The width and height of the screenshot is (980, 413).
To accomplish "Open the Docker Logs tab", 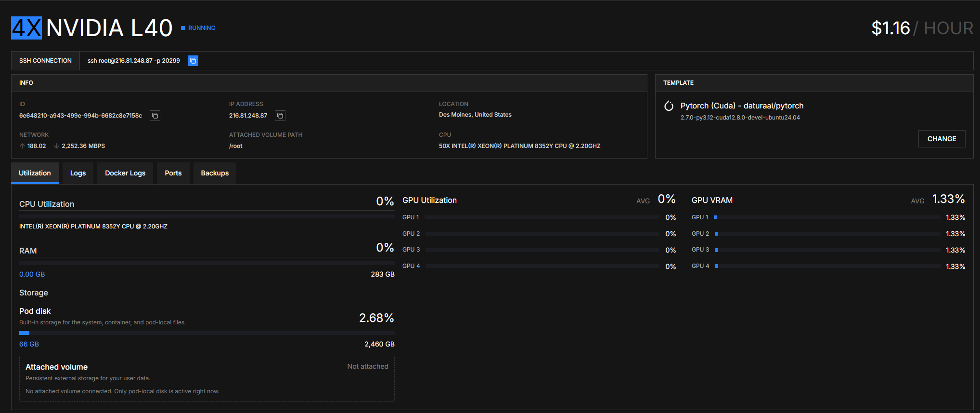I will pos(125,173).
